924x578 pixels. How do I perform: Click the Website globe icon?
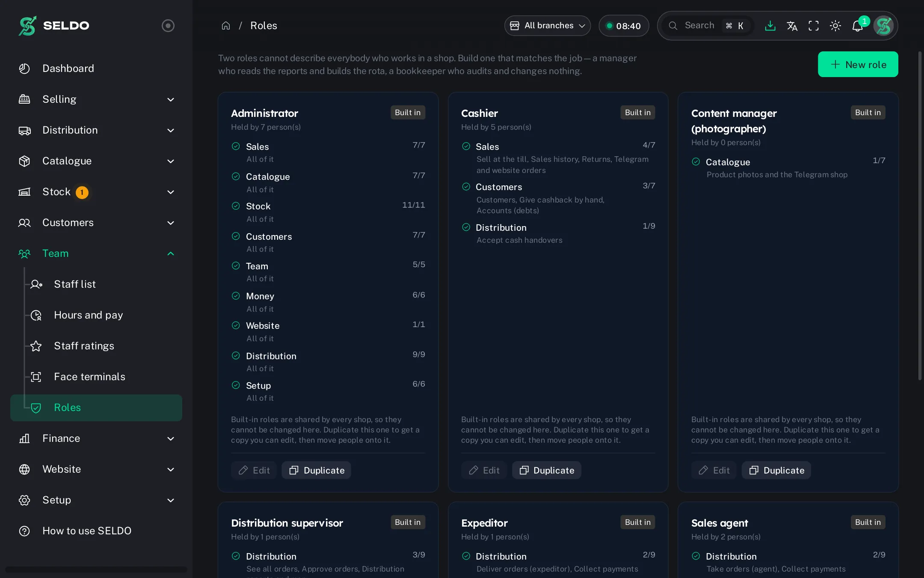click(x=24, y=469)
